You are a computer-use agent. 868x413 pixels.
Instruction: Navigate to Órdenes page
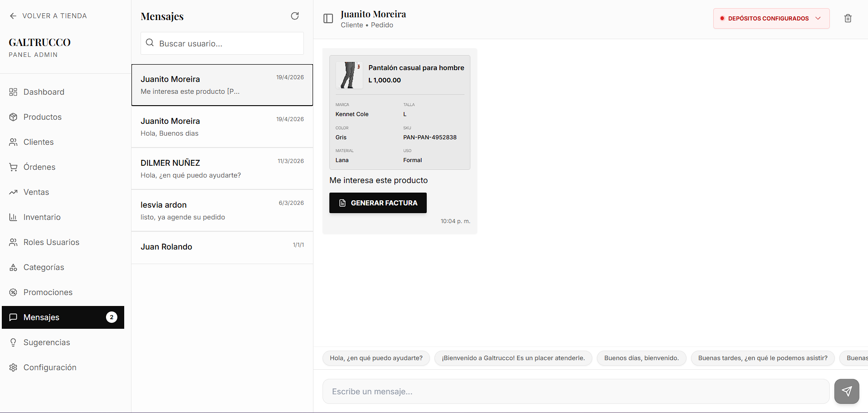(39, 167)
